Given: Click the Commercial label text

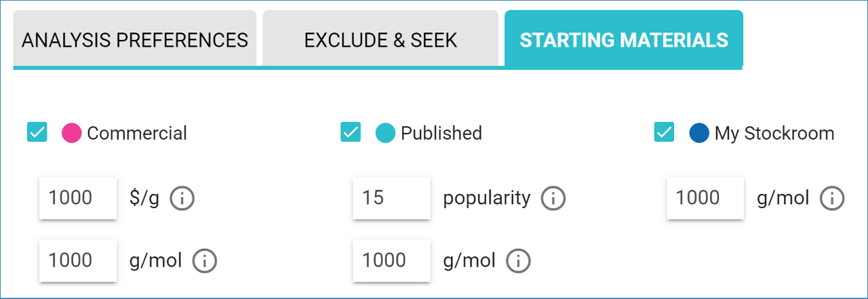Looking at the screenshot, I should tap(137, 133).
